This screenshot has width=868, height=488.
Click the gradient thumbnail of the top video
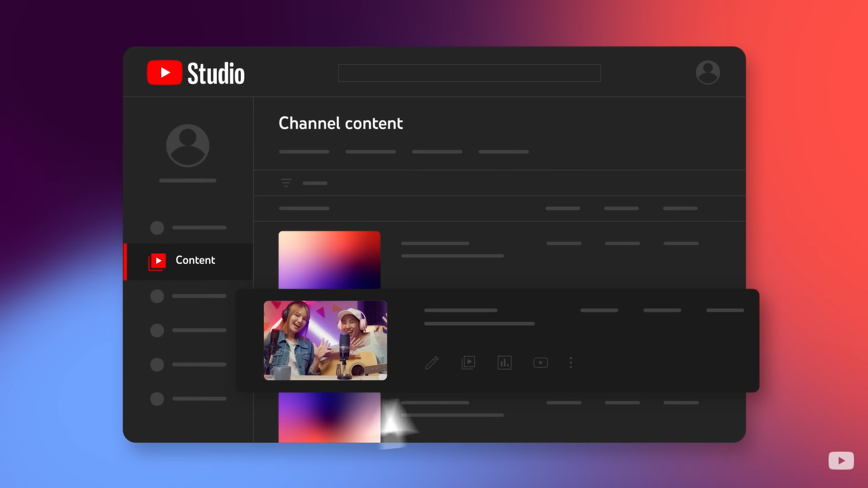pos(329,260)
